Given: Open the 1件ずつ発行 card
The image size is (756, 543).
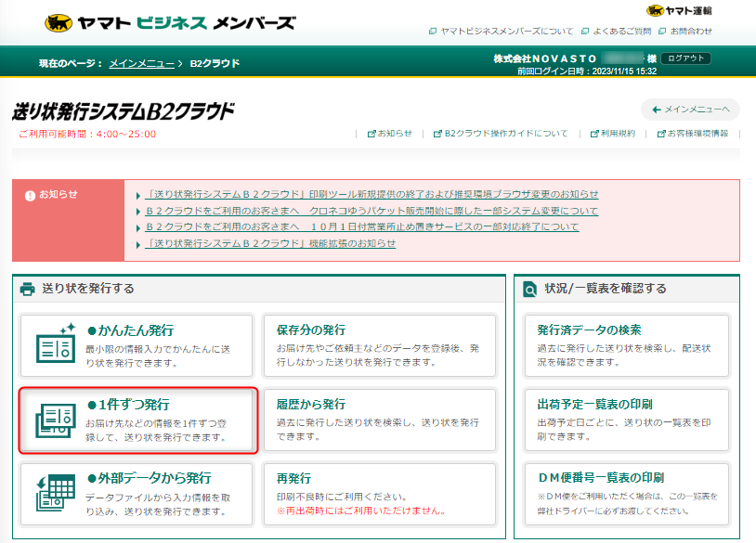Looking at the screenshot, I should pyautogui.click(x=138, y=420).
